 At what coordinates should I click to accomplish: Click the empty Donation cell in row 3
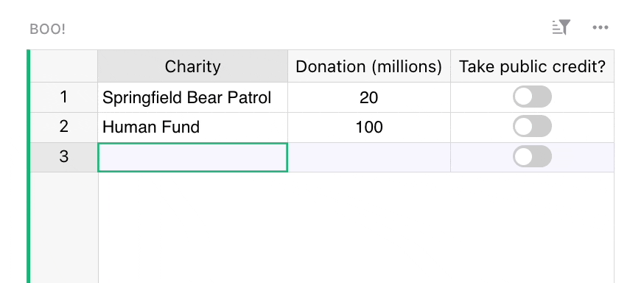(369, 157)
